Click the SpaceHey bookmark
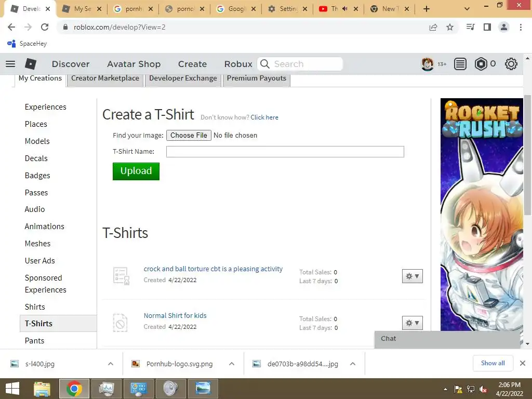This screenshot has height=399, width=532. pyautogui.click(x=27, y=44)
